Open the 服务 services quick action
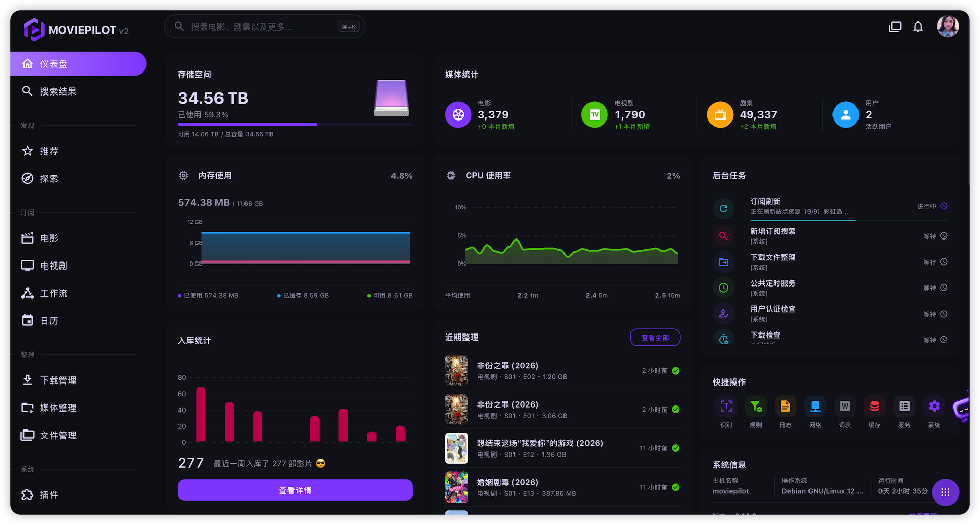The image size is (980, 525). [904, 407]
